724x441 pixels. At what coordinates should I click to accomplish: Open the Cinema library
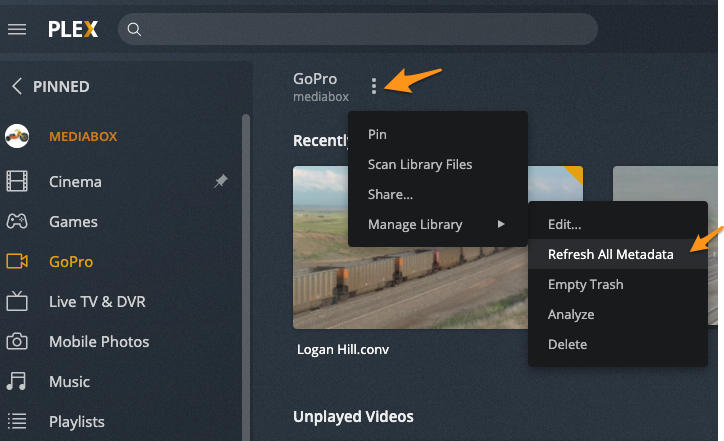75,182
